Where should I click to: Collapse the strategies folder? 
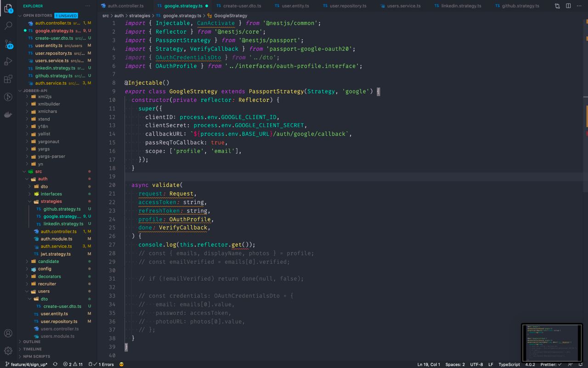click(x=51, y=201)
